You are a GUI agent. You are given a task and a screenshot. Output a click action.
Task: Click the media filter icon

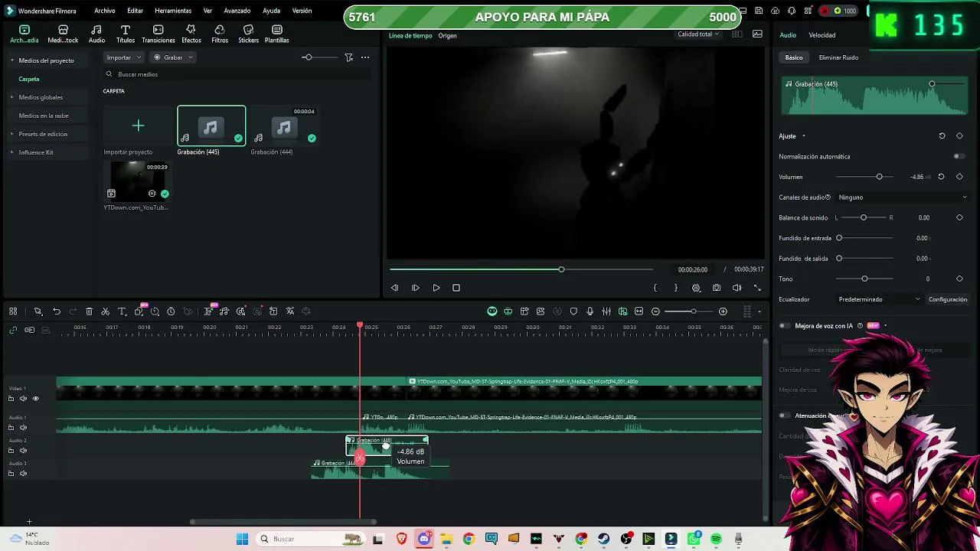[348, 57]
